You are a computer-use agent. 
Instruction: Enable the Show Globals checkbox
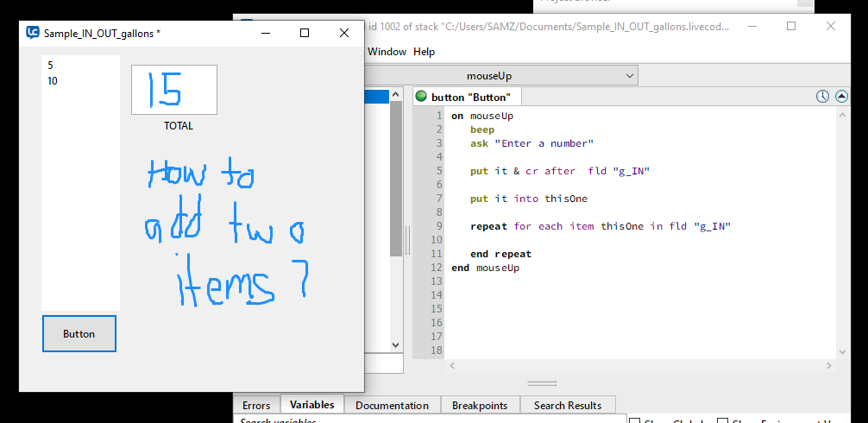(635, 420)
